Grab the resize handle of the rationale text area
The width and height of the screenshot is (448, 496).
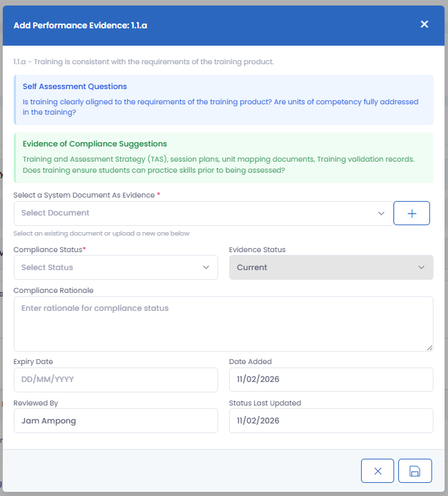point(429,347)
